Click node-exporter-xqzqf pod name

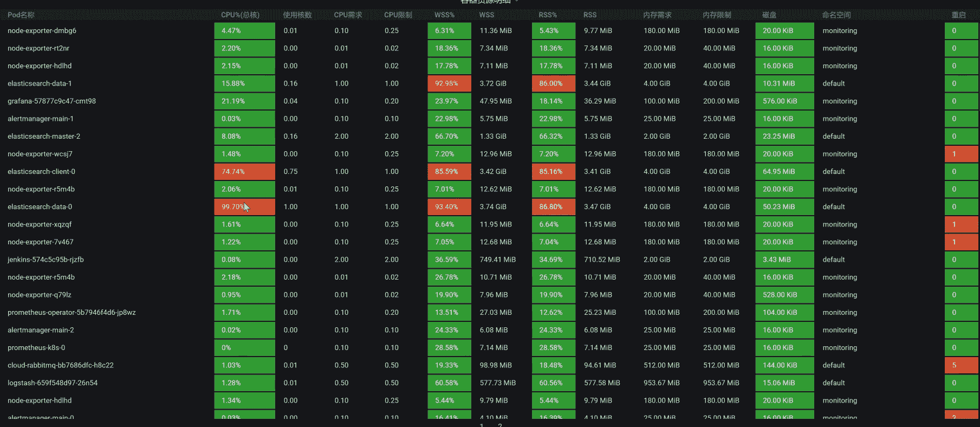(x=40, y=224)
